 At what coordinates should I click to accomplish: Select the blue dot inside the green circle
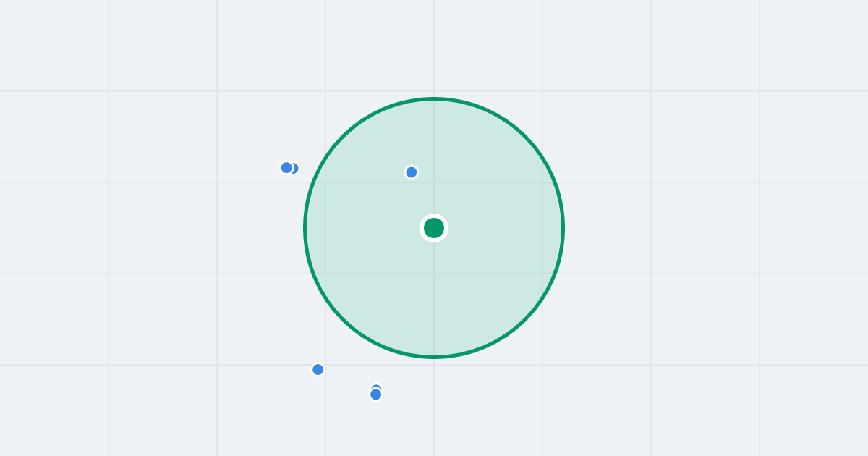point(412,172)
